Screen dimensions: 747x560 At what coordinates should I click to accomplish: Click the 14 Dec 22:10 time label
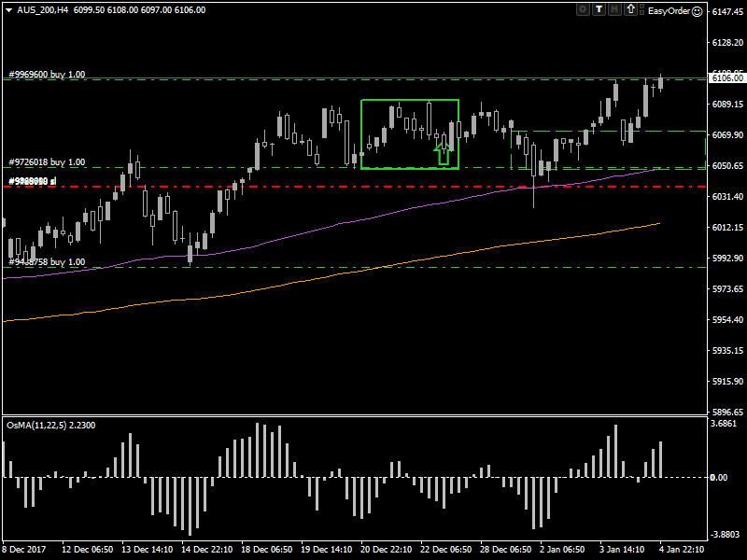pos(206,549)
